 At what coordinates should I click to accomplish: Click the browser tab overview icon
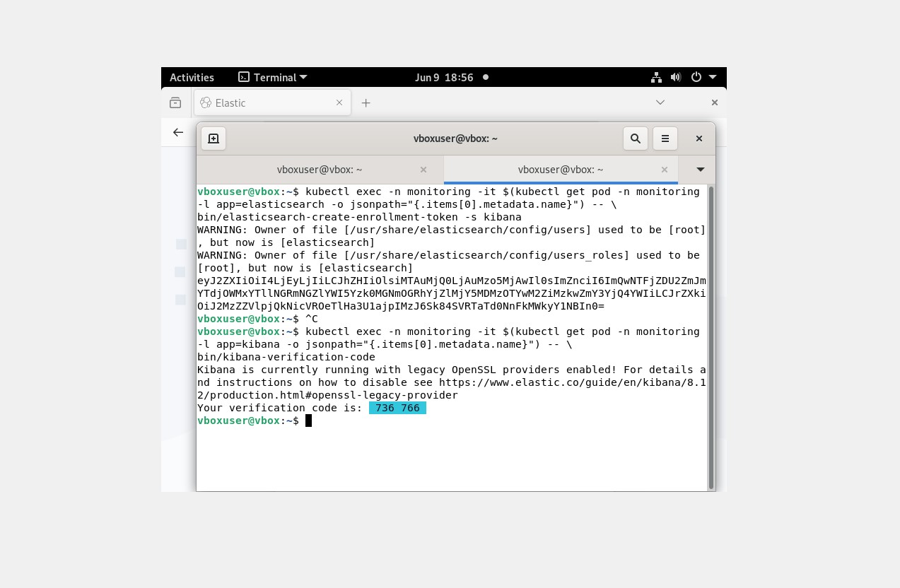[x=175, y=102]
